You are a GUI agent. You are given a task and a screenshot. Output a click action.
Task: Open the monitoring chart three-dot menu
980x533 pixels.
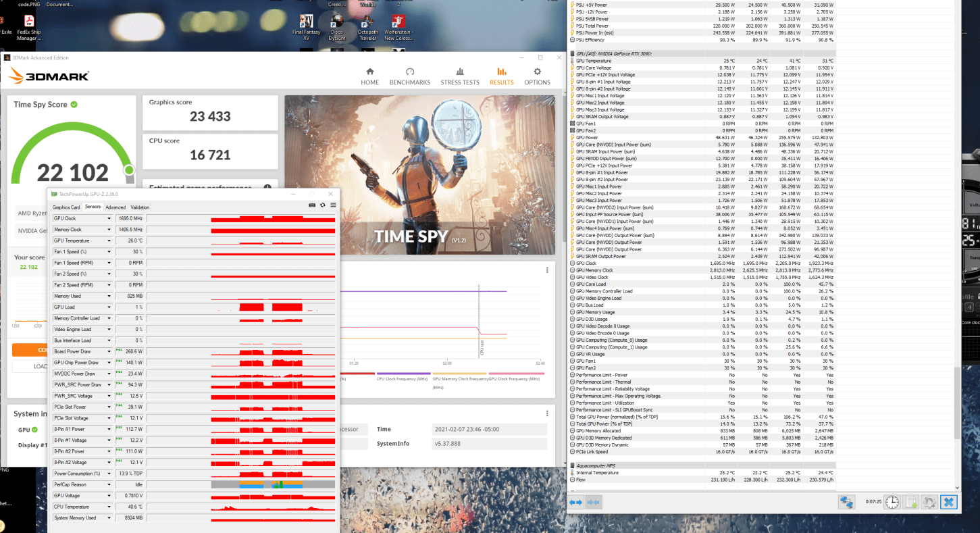(547, 270)
